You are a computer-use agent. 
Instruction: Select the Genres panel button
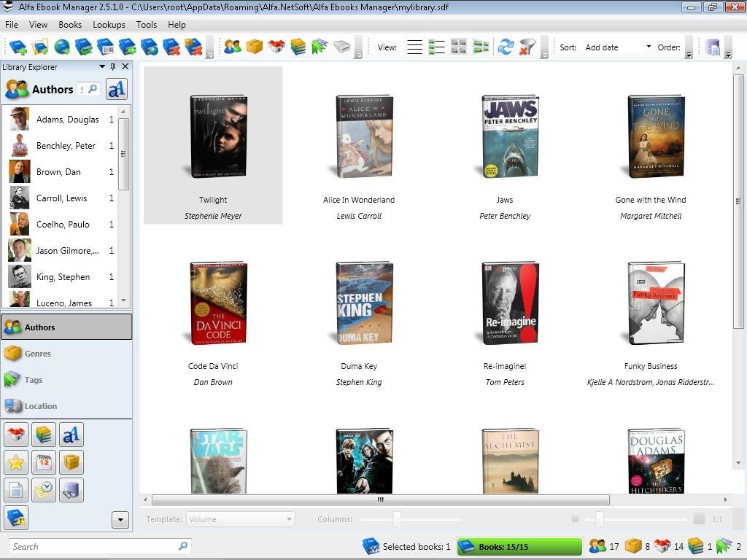point(66,354)
